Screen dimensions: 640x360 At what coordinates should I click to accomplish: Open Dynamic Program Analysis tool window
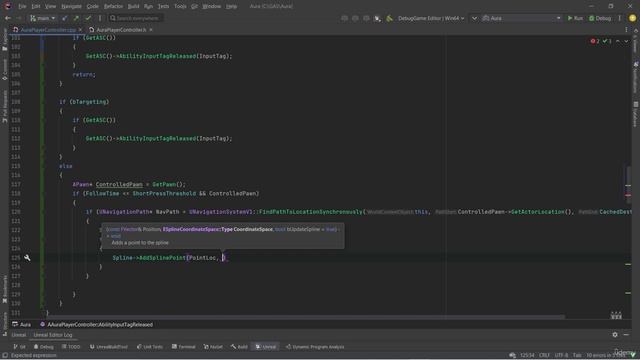click(315, 347)
